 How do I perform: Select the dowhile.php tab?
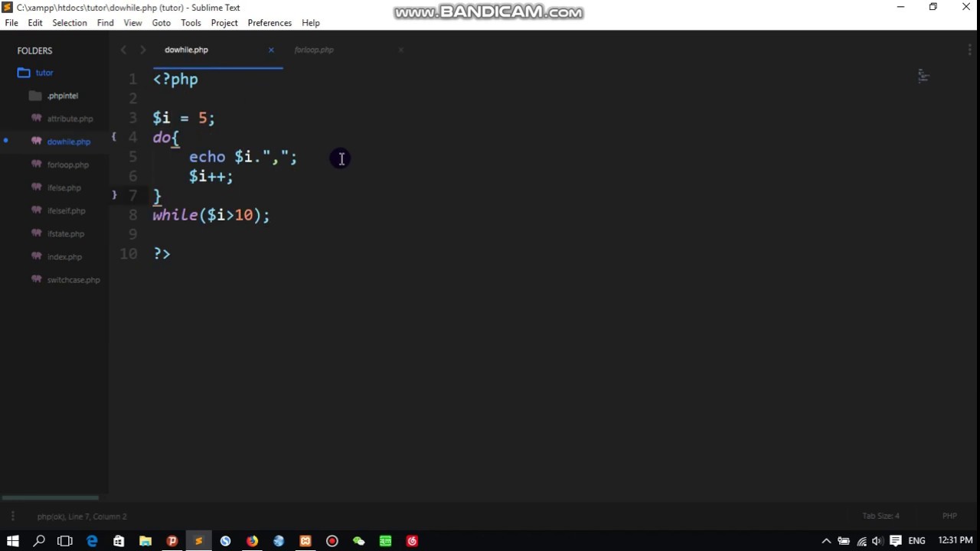[186, 50]
